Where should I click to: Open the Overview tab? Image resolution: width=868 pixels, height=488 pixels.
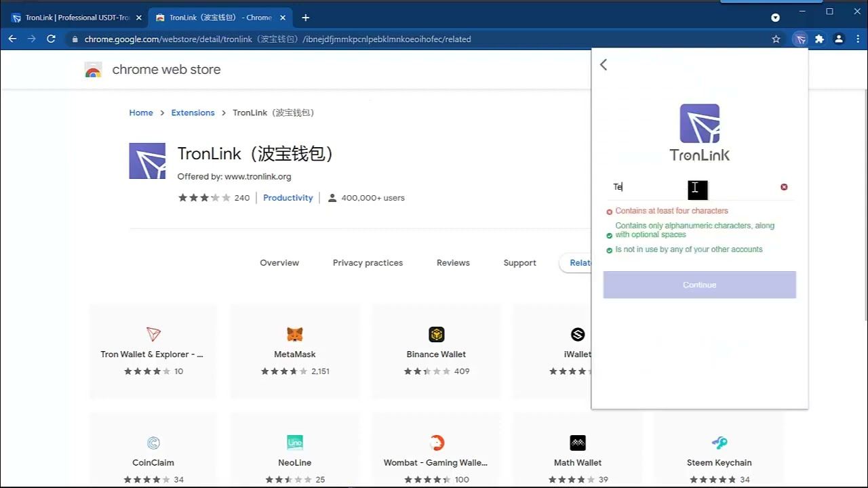pyautogui.click(x=279, y=263)
